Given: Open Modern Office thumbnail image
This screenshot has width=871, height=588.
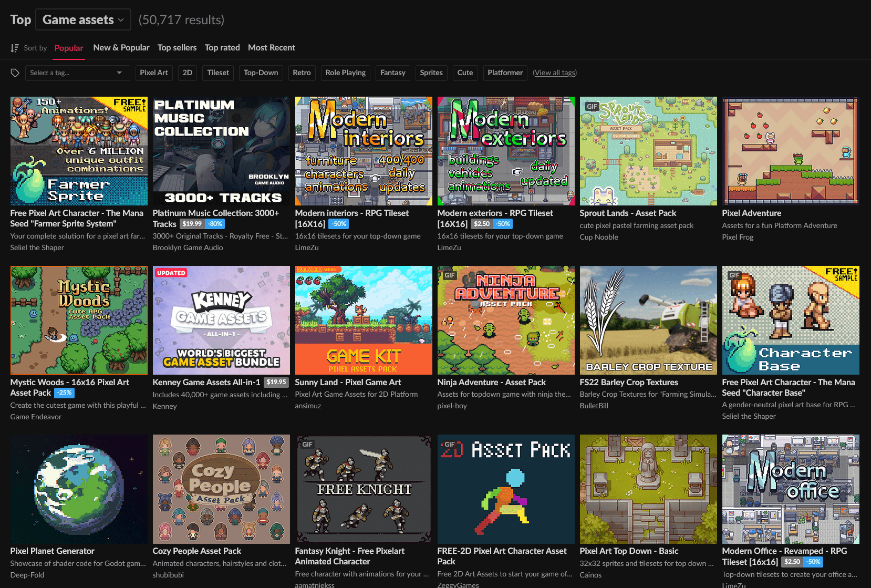Looking at the screenshot, I should (x=791, y=489).
